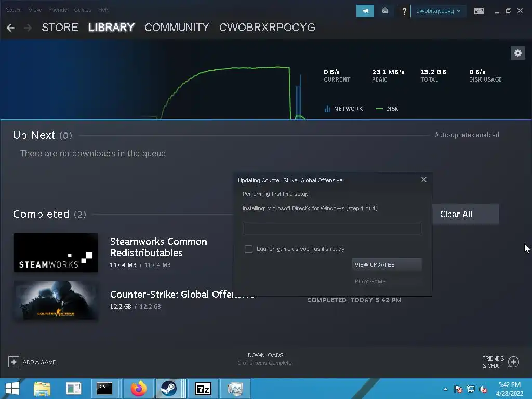Go to the LIBRARY tab
The height and width of the screenshot is (399, 532).
(111, 28)
